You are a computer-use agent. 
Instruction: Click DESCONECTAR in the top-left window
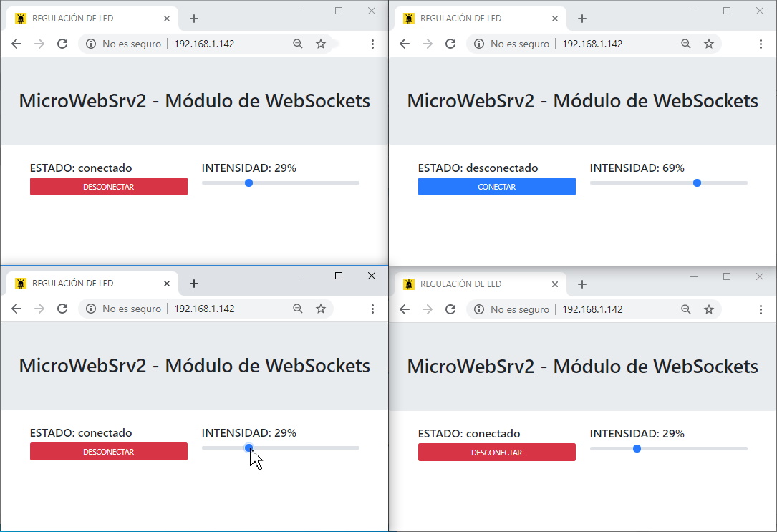109,187
